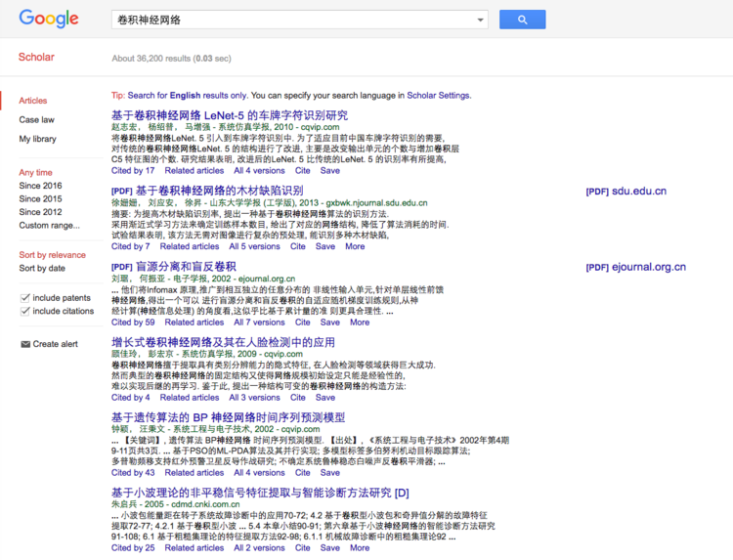Click the Create alert link

55,344
